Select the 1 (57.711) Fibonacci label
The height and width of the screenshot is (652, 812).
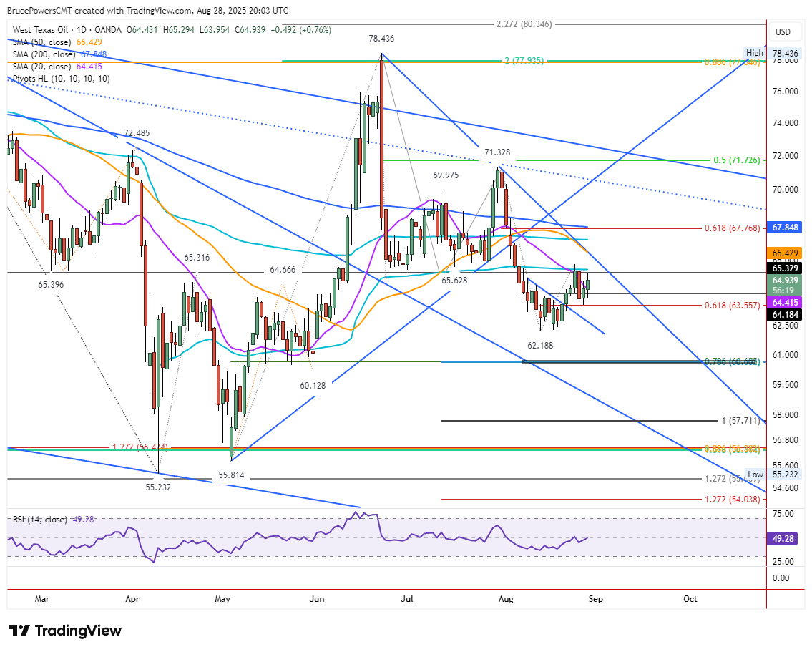[740, 421]
